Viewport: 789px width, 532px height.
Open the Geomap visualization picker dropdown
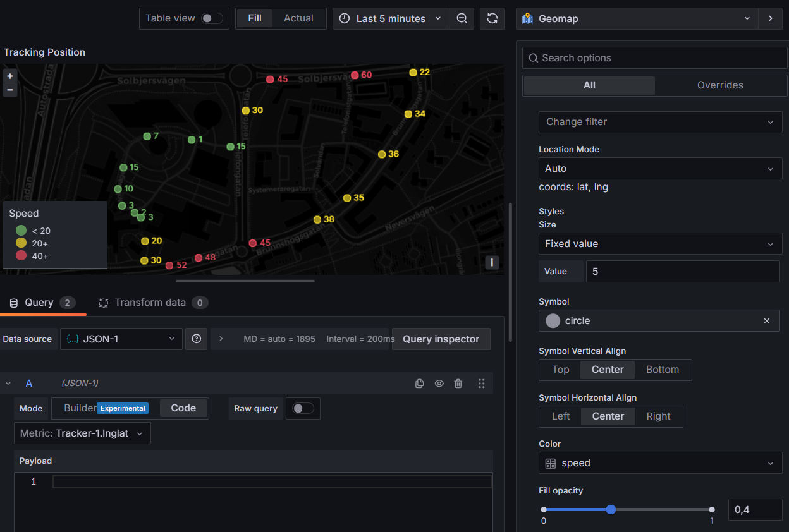637,19
